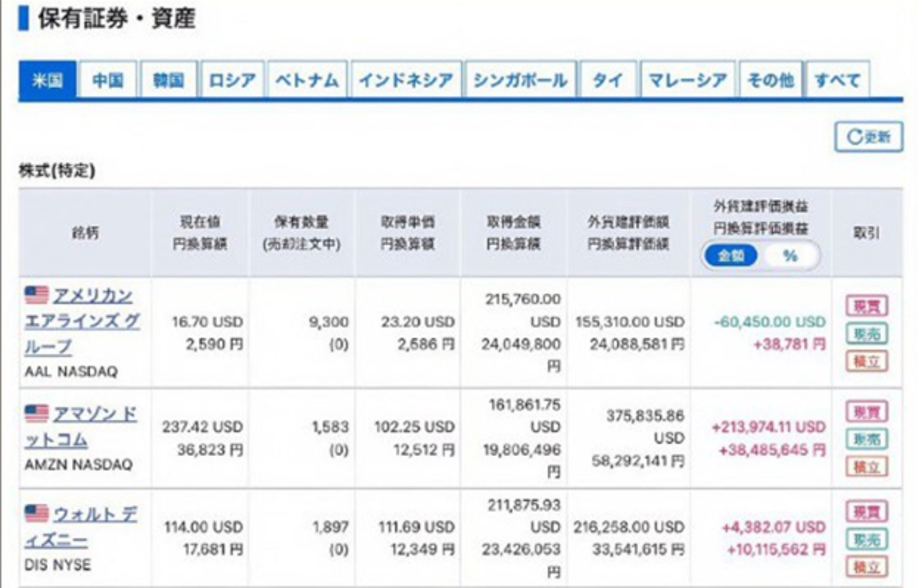918x588 pixels.
Task: Click the 保有数量 column header
Action: (302, 233)
